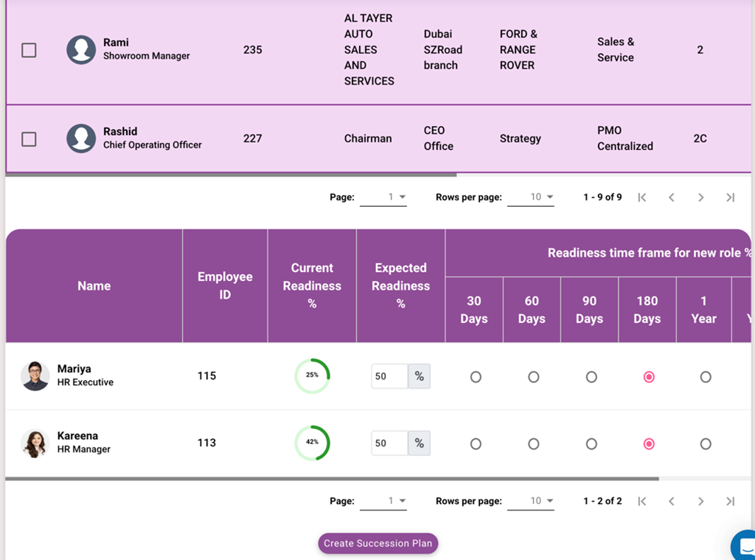Open Rows per page dropdown in upper table

coord(531,198)
